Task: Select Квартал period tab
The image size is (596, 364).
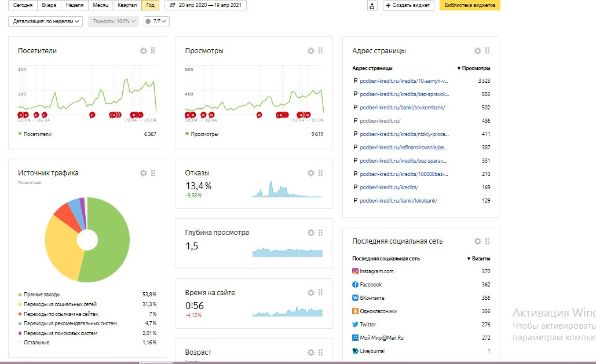Action: click(127, 5)
